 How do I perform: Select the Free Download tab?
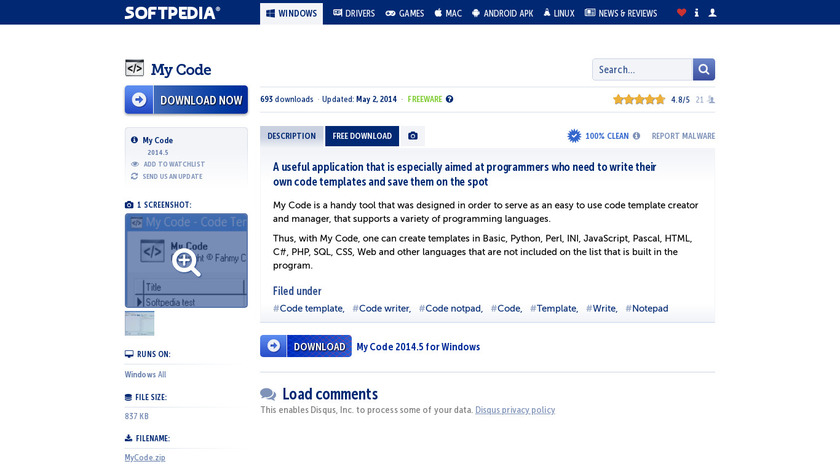[x=362, y=136]
